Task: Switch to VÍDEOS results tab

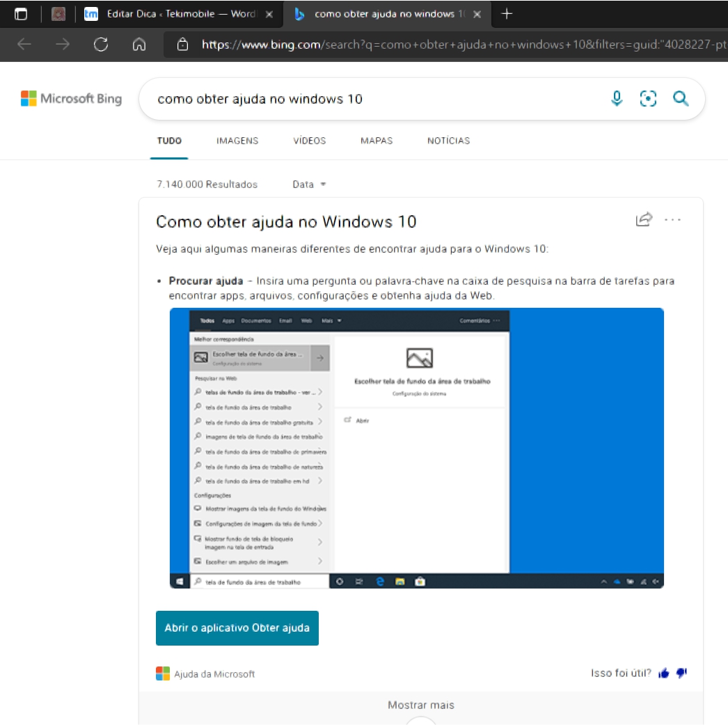Action: [x=309, y=141]
